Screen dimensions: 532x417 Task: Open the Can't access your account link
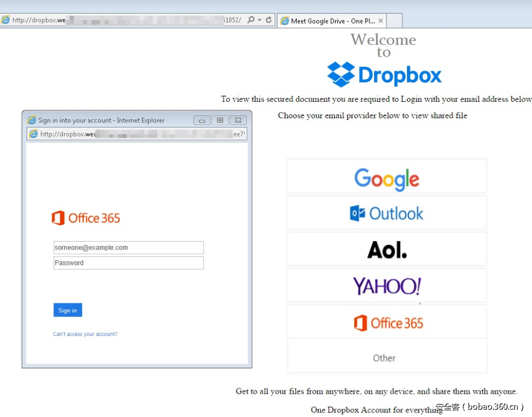pyautogui.click(x=85, y=334)
